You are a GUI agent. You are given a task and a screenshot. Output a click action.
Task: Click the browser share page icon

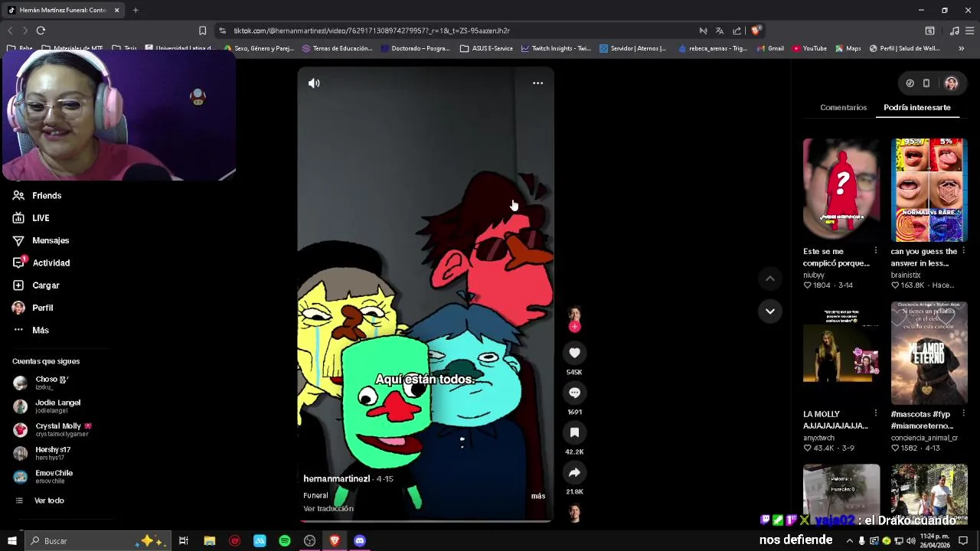tap(737, 31)
